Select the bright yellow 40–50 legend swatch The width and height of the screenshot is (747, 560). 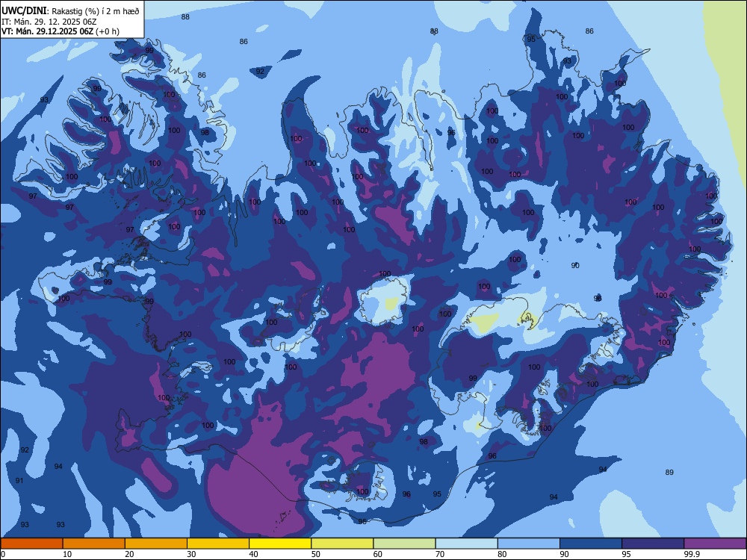point(280,544)
